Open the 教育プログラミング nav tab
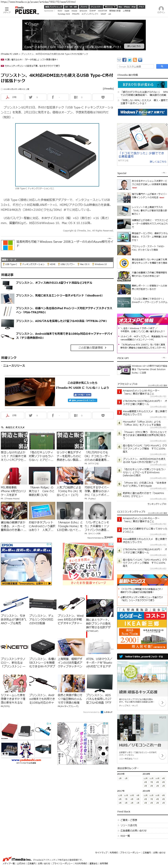 coord(54,7)
